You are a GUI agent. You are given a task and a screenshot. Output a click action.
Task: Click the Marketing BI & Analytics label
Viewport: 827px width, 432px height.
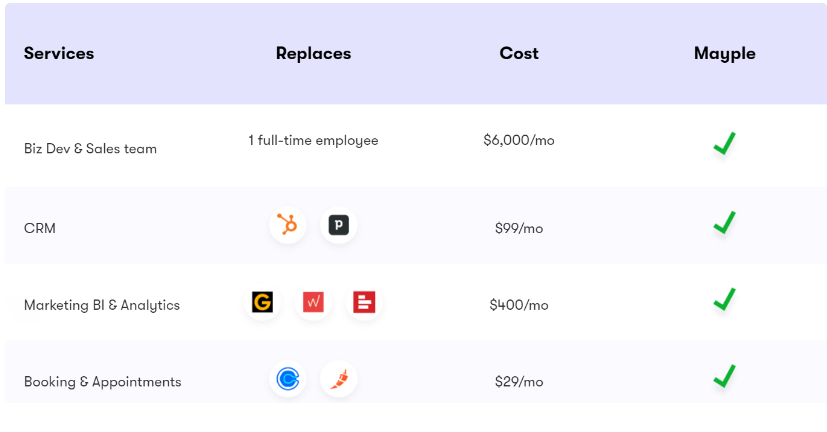click(x=102, y=305)
